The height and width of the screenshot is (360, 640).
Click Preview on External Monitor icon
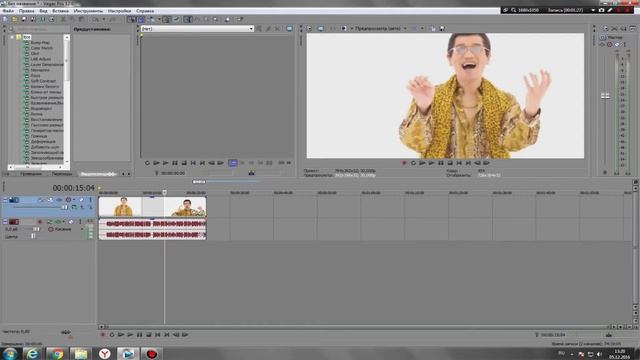(321, 29)
